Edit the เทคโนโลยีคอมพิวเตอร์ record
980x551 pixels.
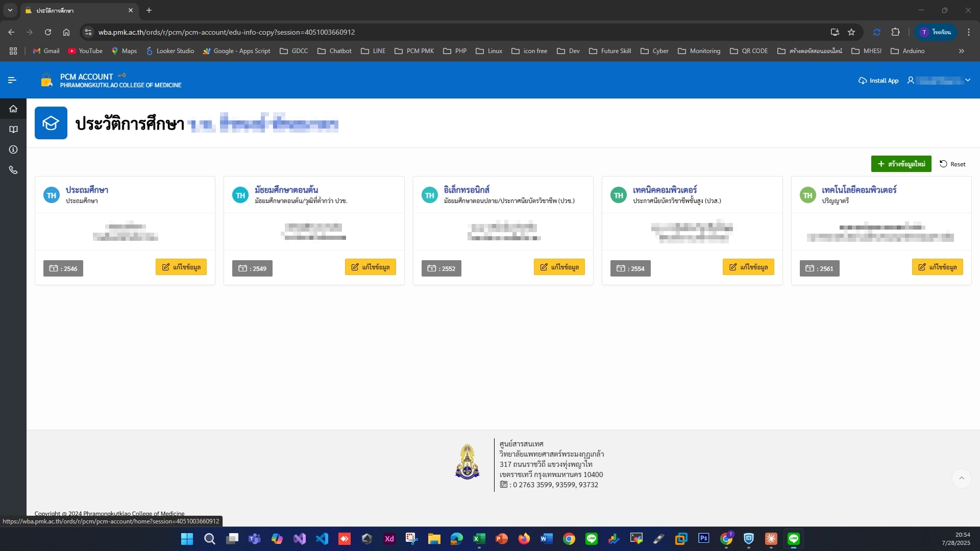click(x=937, y=267)
